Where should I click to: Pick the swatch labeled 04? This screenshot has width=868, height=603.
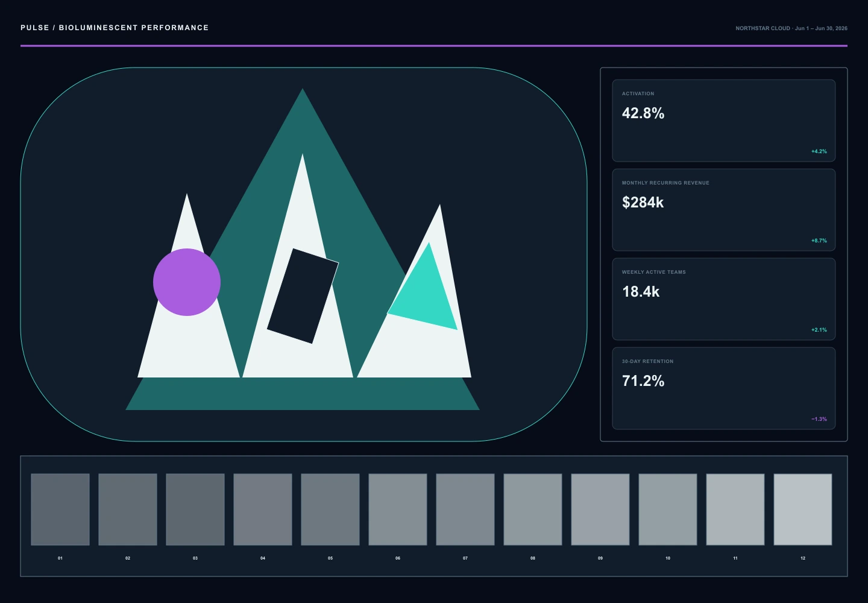click(263, 510)
